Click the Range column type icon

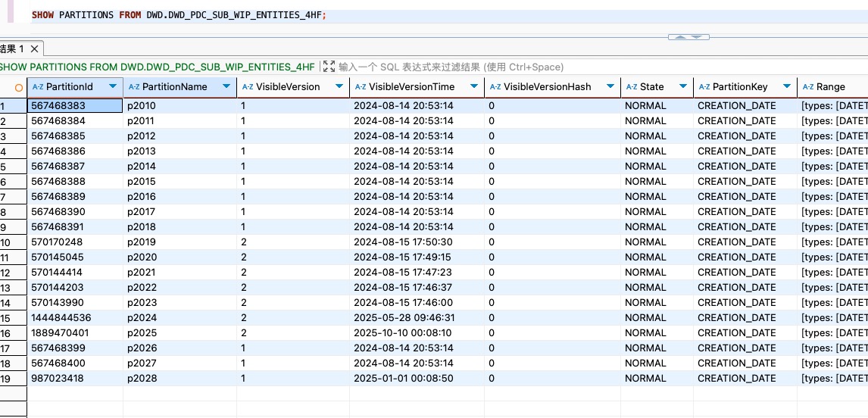tap(807, 87)
